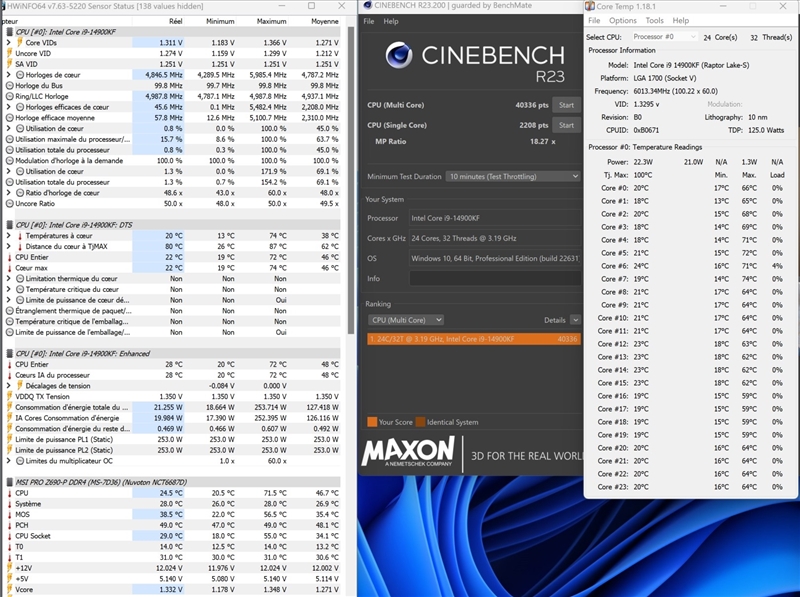The image size is (800, 597).
Task: Click the lightning icon beside VDDQ TX Tension
Action: (9, 396)
